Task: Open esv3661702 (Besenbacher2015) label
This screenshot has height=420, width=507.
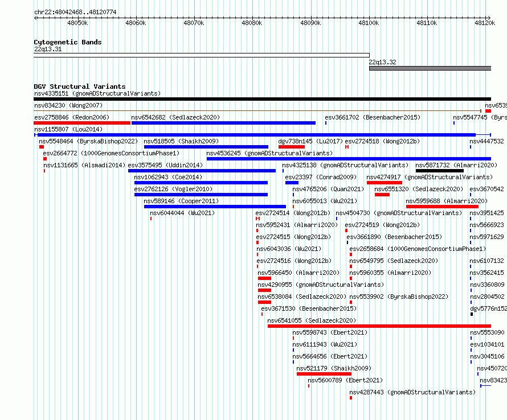Action: click(373, 118)
